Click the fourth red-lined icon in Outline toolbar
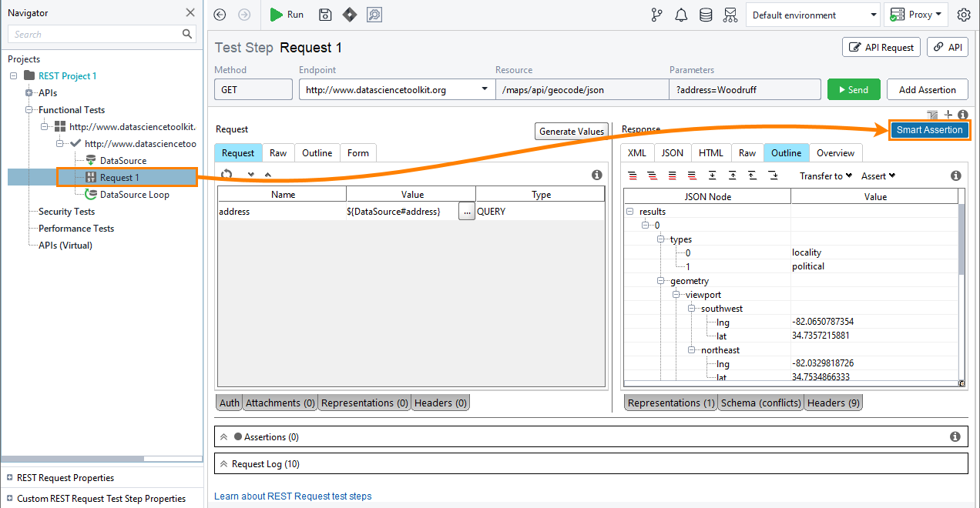 click(x=692, y=175)
